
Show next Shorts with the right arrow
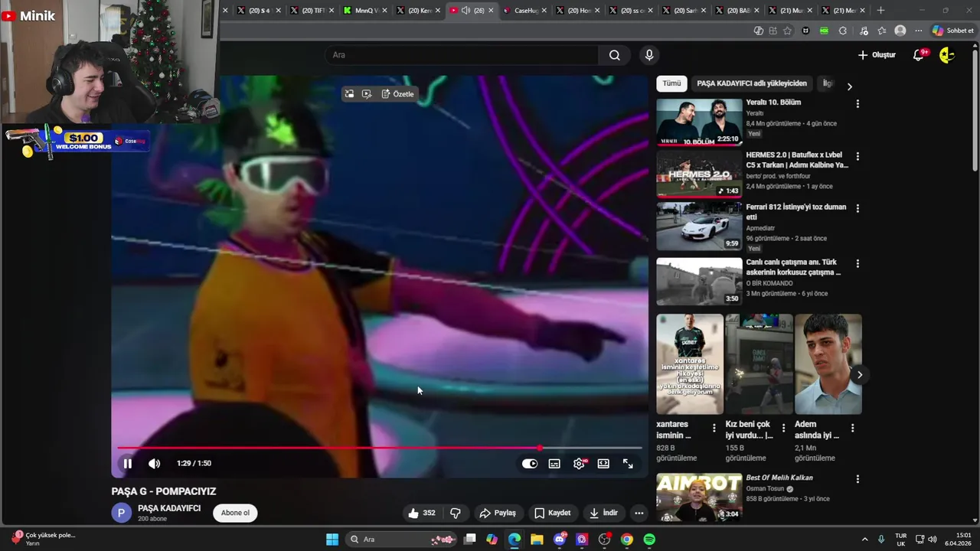click(x=860, y=375)
